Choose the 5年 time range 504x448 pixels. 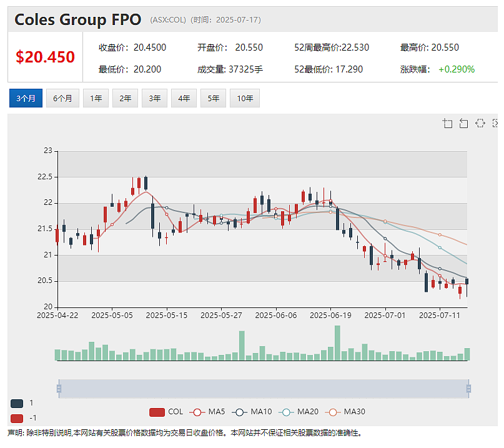(213, 98)
